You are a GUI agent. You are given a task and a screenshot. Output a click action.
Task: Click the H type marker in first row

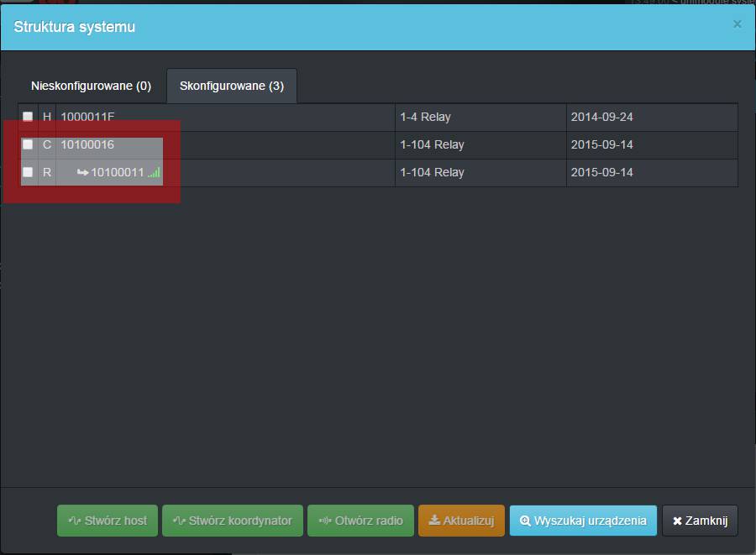coord(47,117)
